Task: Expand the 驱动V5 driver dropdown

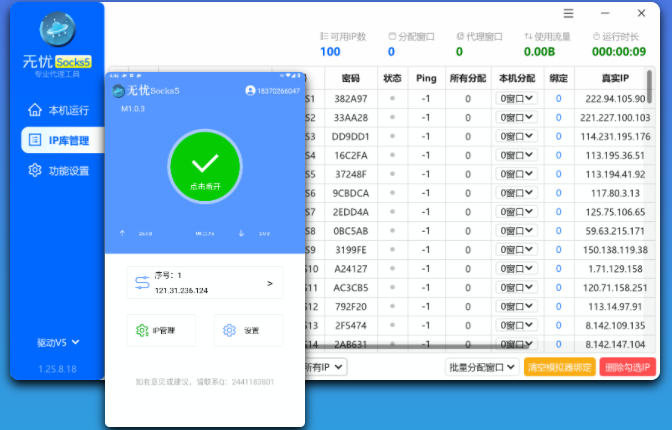Action: pyautogui.click(x=58, y=343)
